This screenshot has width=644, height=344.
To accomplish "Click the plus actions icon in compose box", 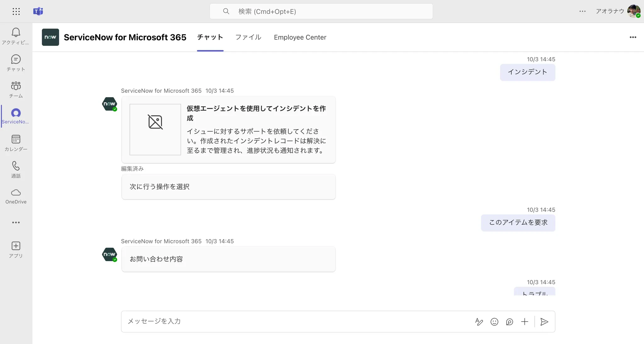I will (x=525, y=322).
